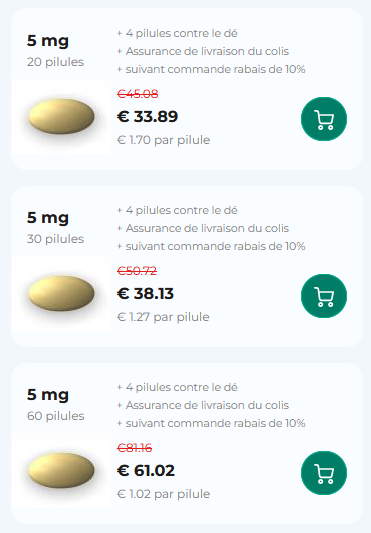Select the € 38.13 price

click(x=145, y=294)
